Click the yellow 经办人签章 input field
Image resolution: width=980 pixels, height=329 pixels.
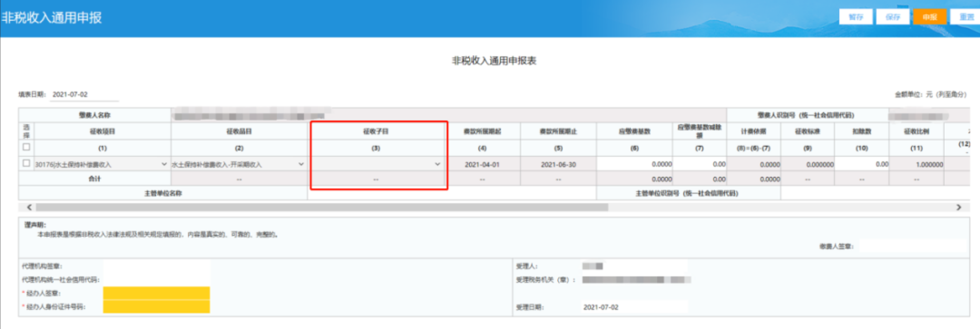coord(156,294)
